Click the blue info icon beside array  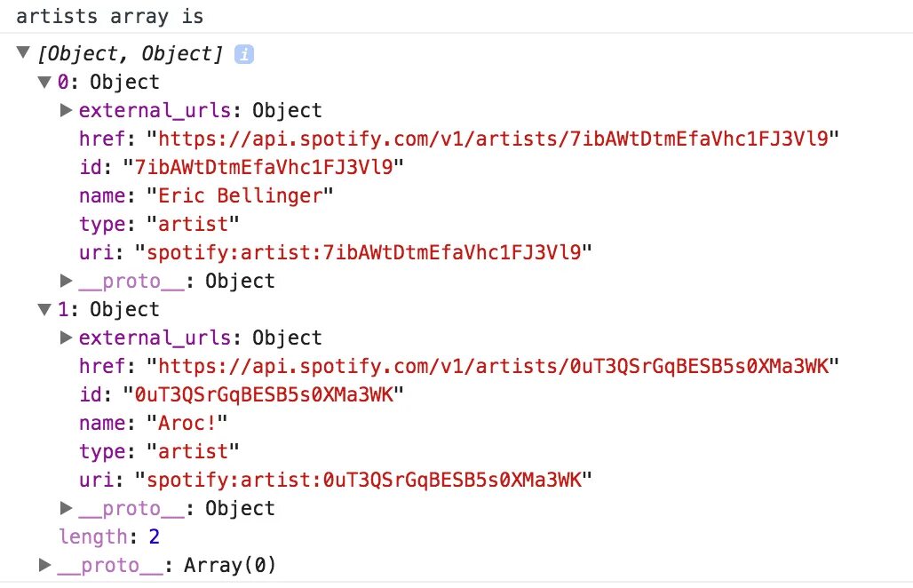point(244,54)
